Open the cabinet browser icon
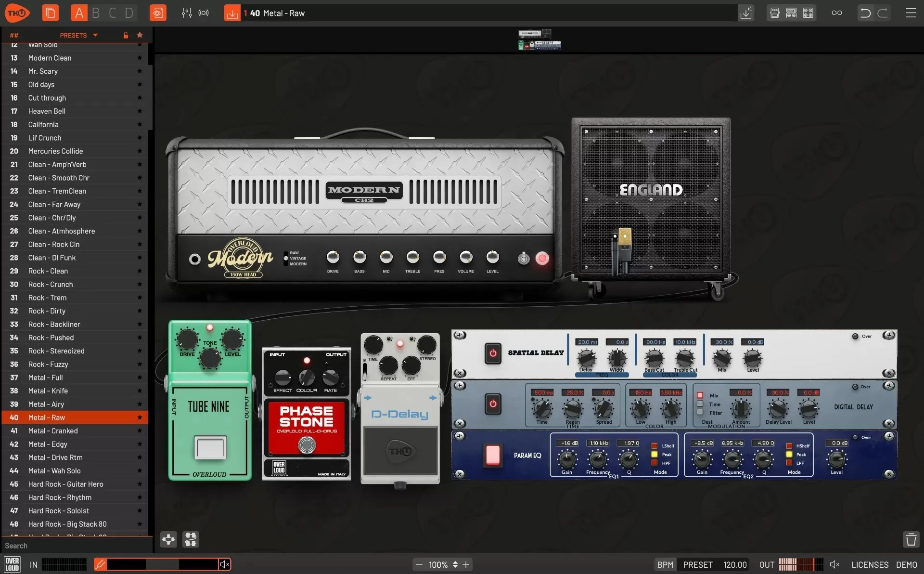The image size is (924, 574). tap(808, 13)
